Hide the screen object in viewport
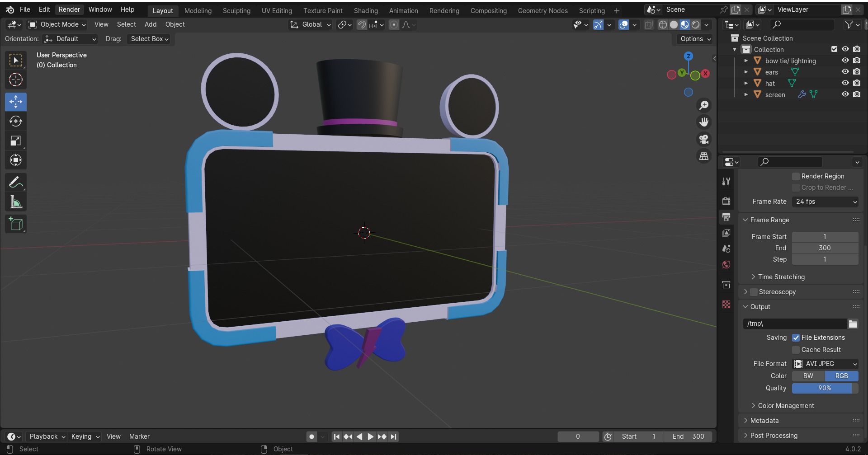Viewport: 868px width, 455px height. pyautogui.click(x=845, y=94)
